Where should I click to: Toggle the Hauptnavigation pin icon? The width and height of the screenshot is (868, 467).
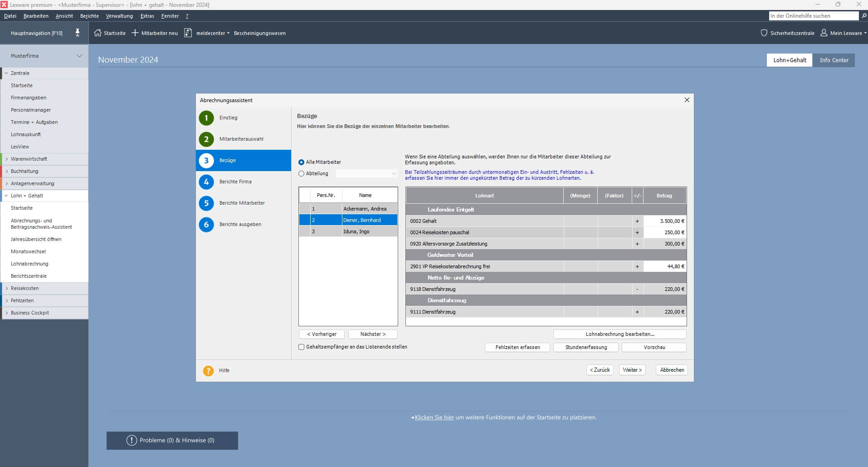(x=77, y=33)
